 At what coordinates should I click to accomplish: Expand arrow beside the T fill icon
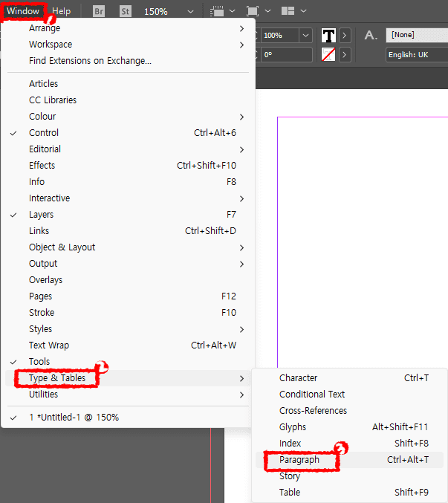(x=345, y=35)
